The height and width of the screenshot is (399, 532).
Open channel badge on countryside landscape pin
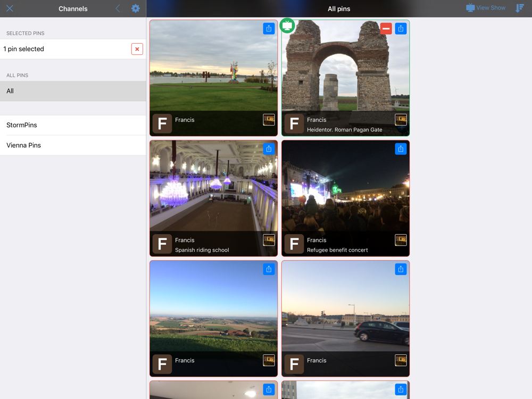point(269,360)
